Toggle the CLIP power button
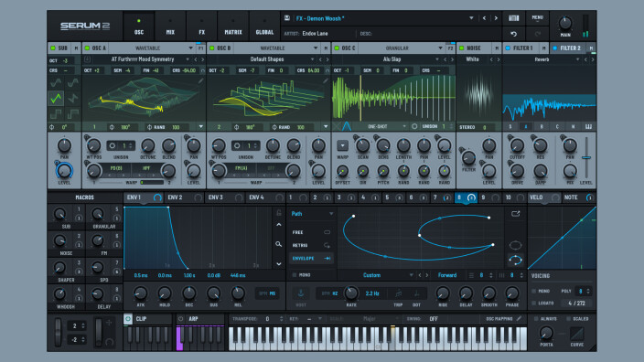 (x=128, y=318)
